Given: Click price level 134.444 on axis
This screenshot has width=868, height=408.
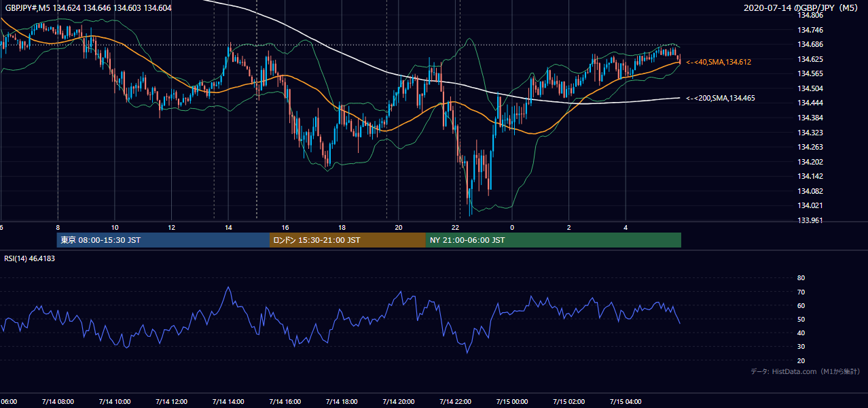Looking at the screenshot, I should point(810,103).
